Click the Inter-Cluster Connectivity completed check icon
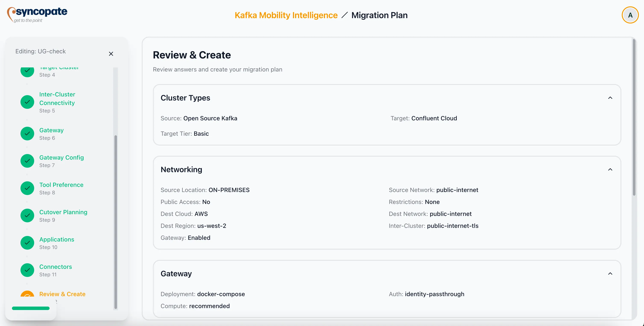644x326 pixels. coord(27,102)
